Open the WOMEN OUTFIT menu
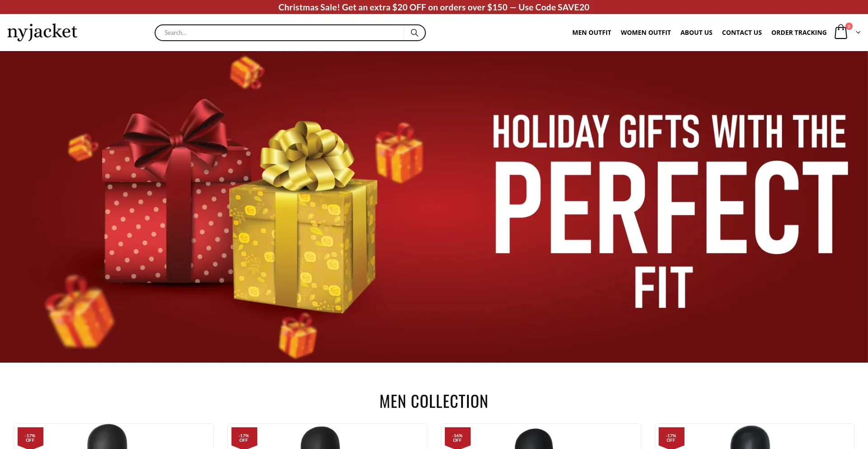The width and height of the screenshot is (868, 449). 646,33
